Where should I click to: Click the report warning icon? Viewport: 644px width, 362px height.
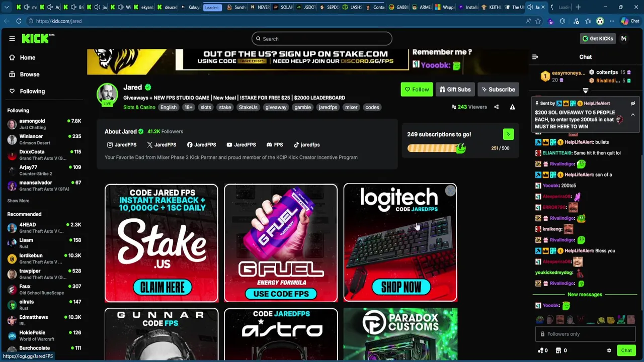pos(512,107)
